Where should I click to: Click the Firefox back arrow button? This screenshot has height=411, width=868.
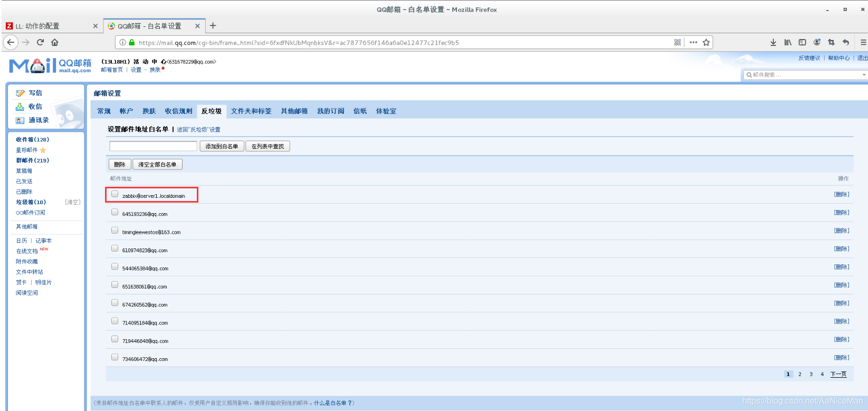pyautogui.click(x=11, y=42)
